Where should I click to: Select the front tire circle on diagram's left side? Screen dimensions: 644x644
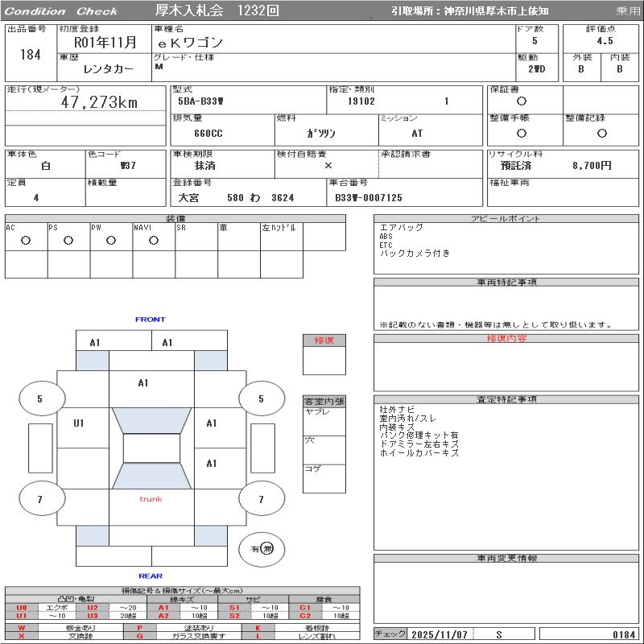tap(39, 398)
